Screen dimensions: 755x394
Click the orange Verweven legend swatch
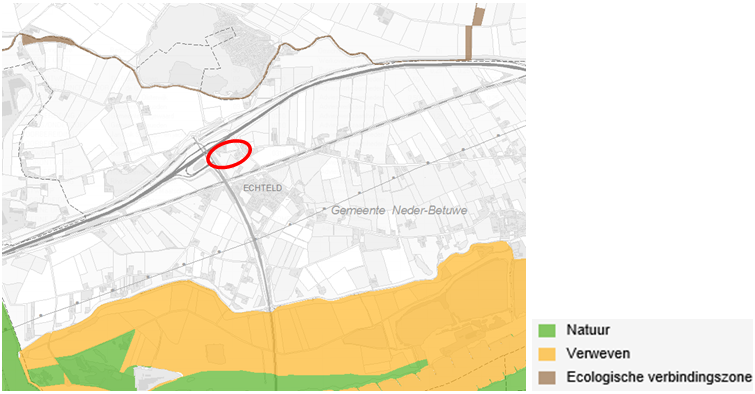pyautogui.click(x=547, y=354)
